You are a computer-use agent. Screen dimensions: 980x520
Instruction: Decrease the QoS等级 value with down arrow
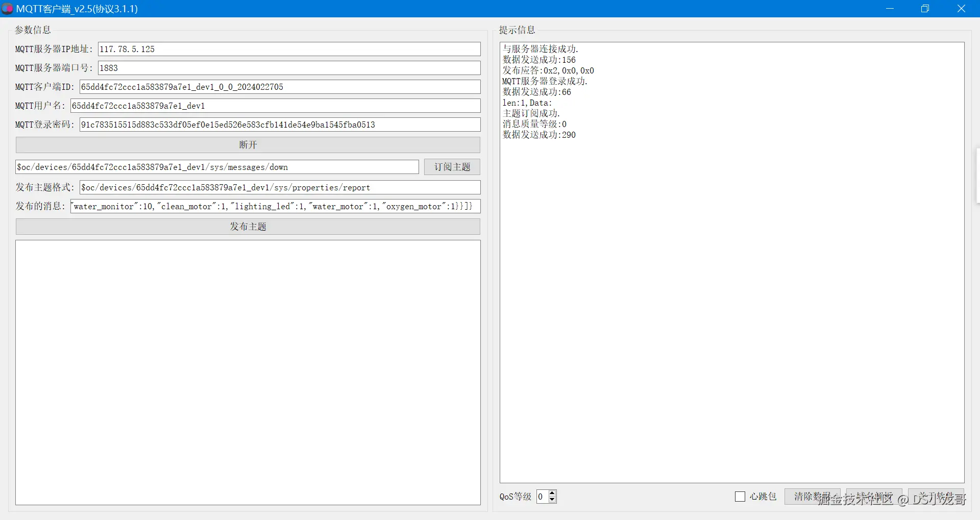pyautogui.click(x=552, y=500)
